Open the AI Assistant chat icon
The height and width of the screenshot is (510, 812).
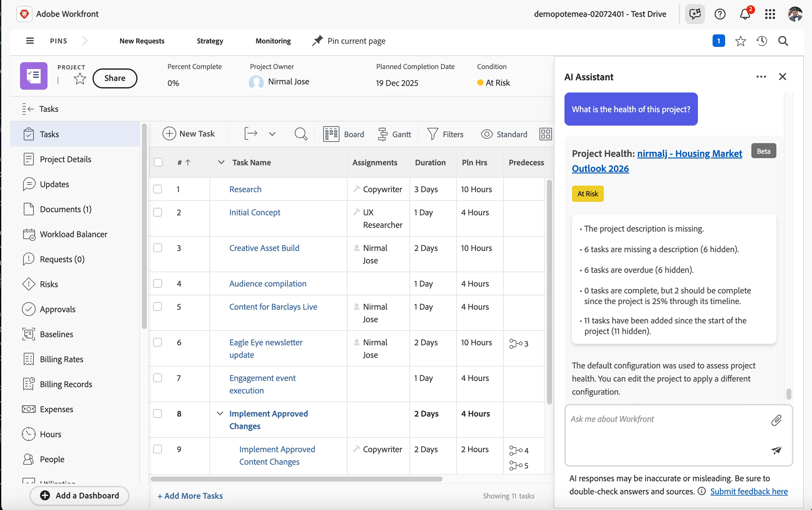coord(695,14)
